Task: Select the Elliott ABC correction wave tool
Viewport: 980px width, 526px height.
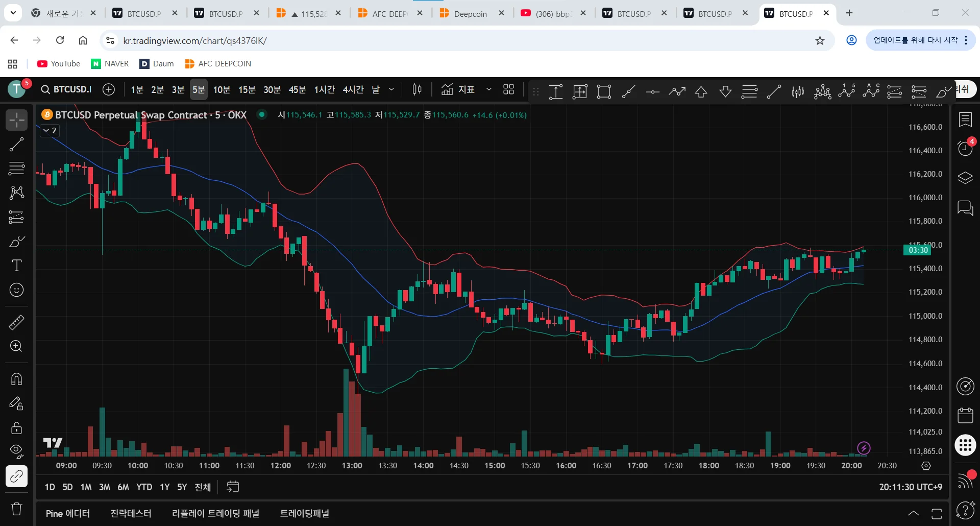Action: 871,91
